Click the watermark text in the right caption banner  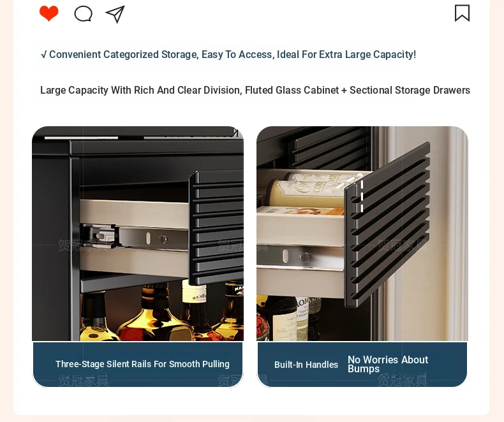[403, 381]
